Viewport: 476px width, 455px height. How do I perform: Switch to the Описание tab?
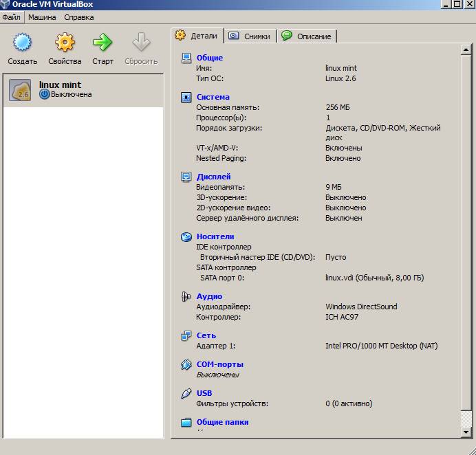tap(307, 36)
